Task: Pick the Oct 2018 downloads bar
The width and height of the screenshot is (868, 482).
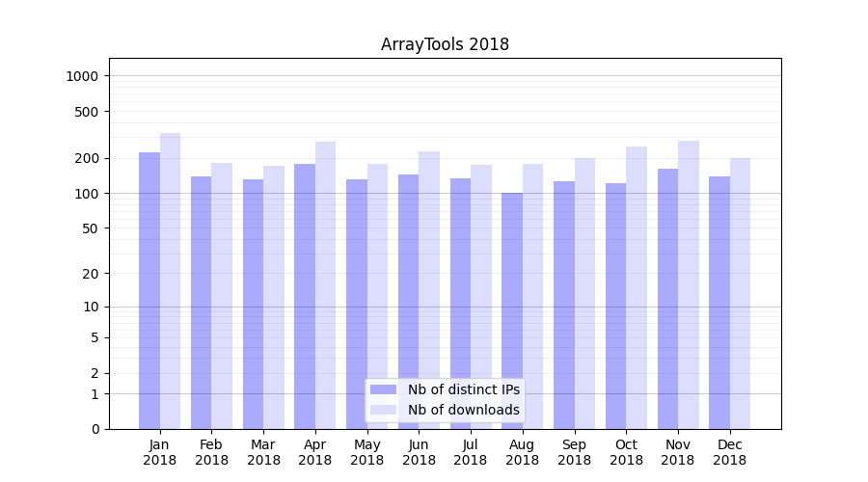Action: tap(637, 287)
